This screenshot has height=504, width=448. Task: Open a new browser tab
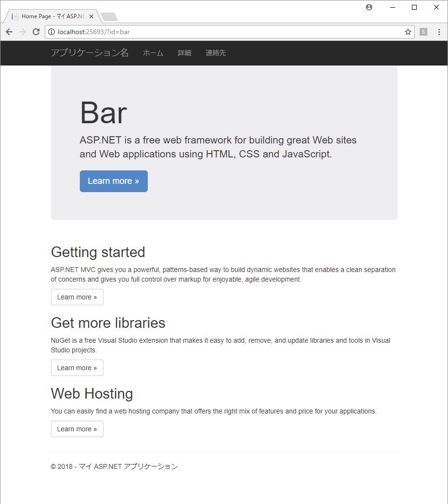point(109,16)
